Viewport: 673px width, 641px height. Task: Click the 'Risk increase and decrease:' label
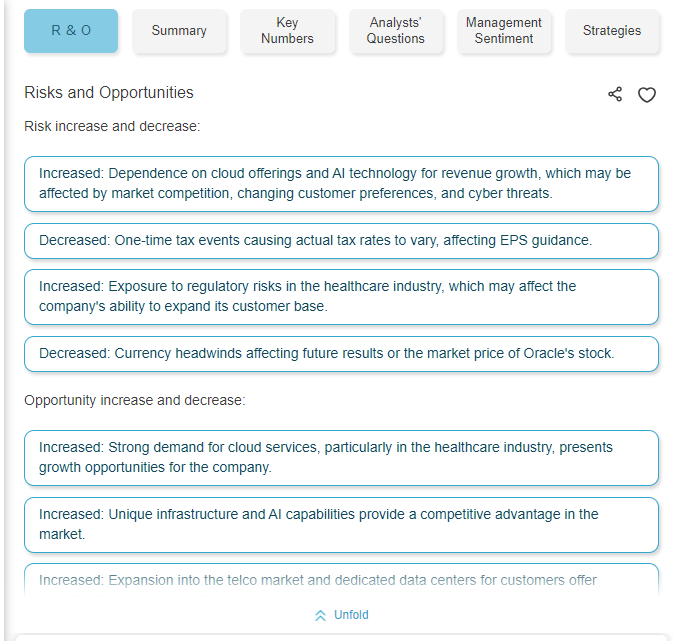tap(112, 126)
